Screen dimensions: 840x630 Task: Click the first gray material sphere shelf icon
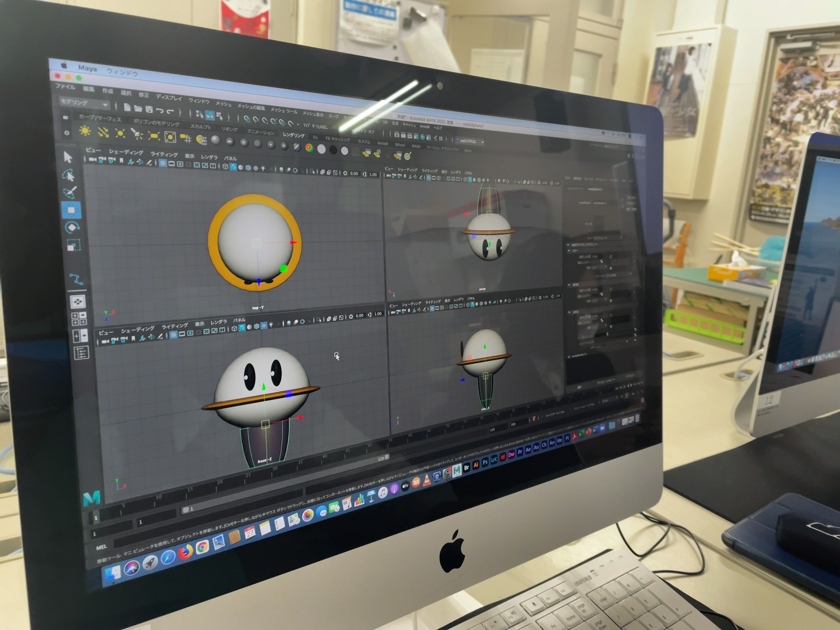coord(215,140)
